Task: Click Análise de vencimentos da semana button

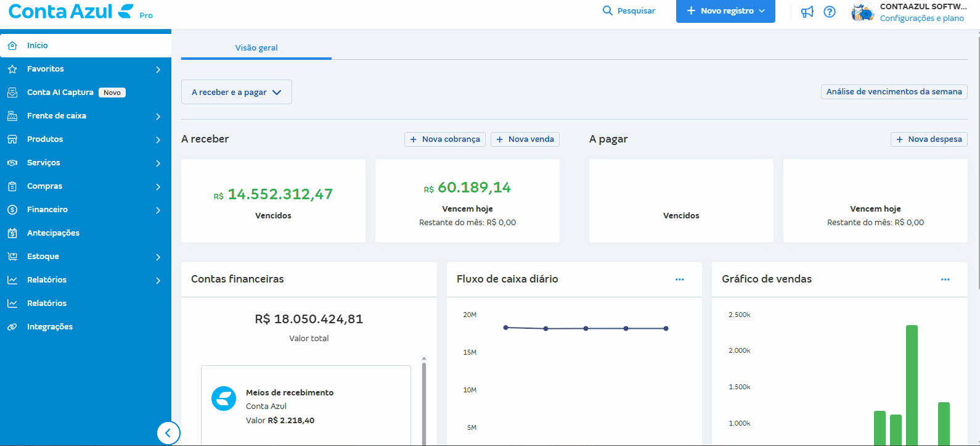Action: tap(894, 92)
